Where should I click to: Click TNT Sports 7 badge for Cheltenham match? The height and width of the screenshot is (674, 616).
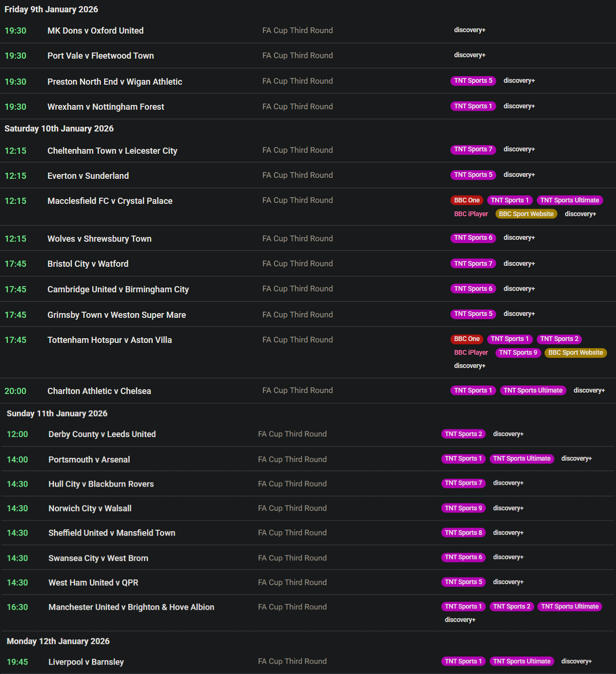click(473, 149)
